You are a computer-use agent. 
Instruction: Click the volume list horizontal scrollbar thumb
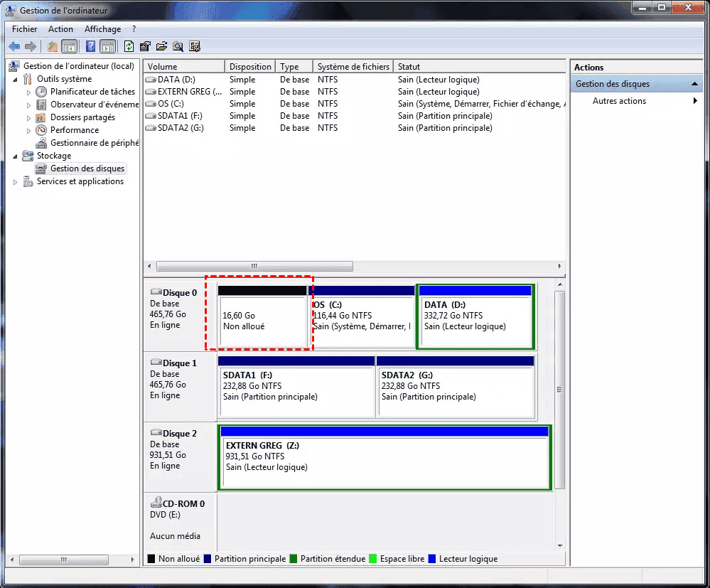pos(254,267)
